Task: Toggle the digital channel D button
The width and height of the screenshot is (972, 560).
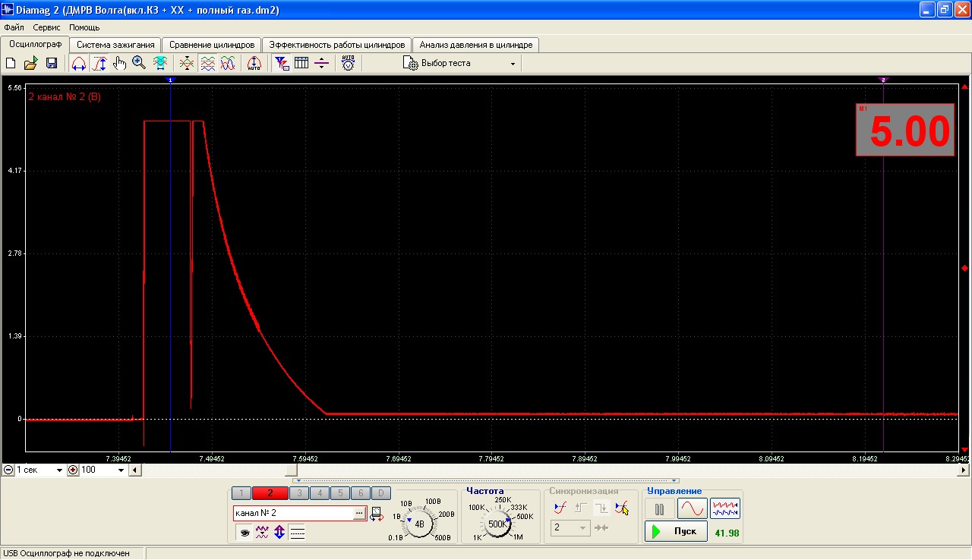Action: click(381, 493)
